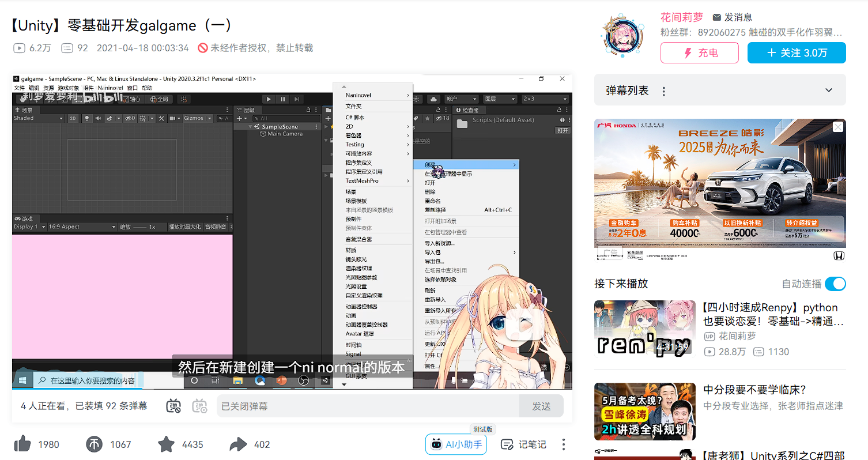
Task: Open Unity 窗口 menu
Action: tap(133, 88)
